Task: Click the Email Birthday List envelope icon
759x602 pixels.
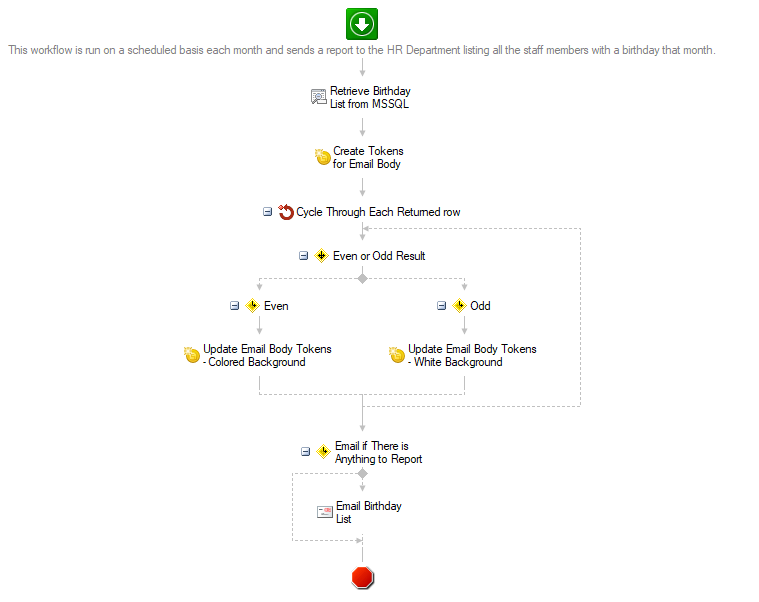Action: (x=325, y=512)
